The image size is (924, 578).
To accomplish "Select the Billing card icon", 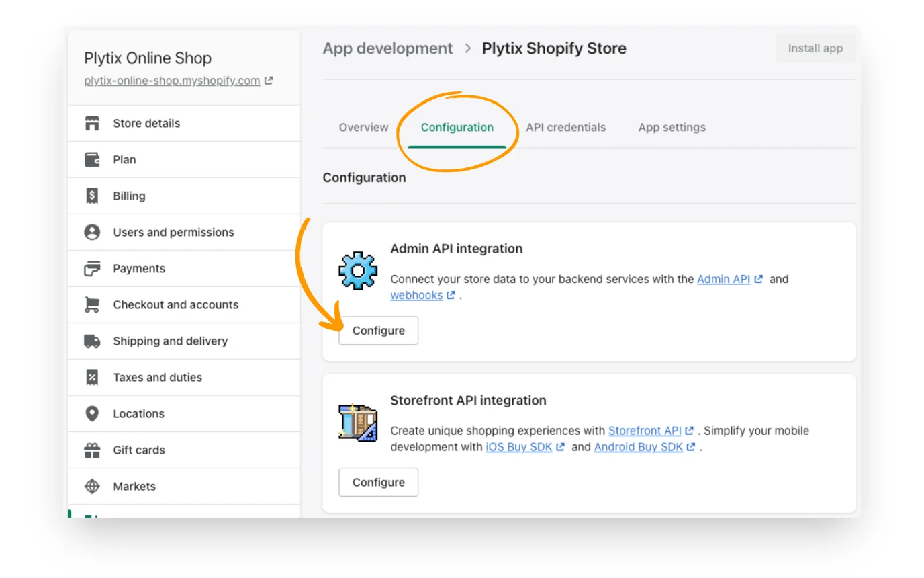I will [x=94, y=196].
